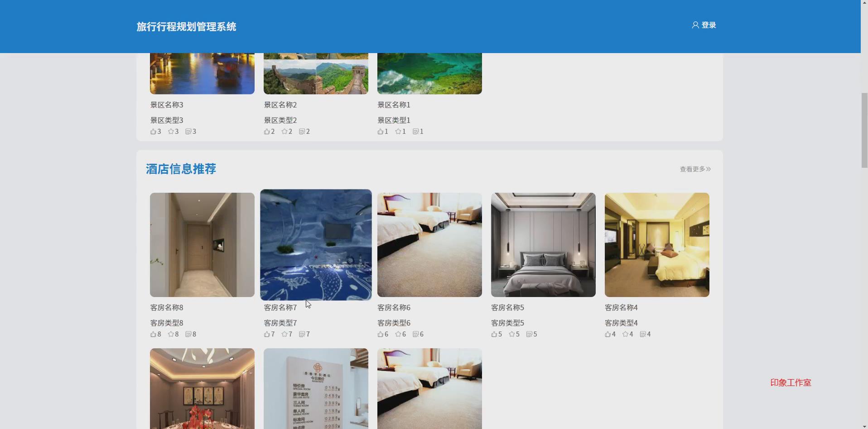Screen dimensions: 868x429
Task: Open the 景区名称1 green lake photo
Action: coord(429,73)
